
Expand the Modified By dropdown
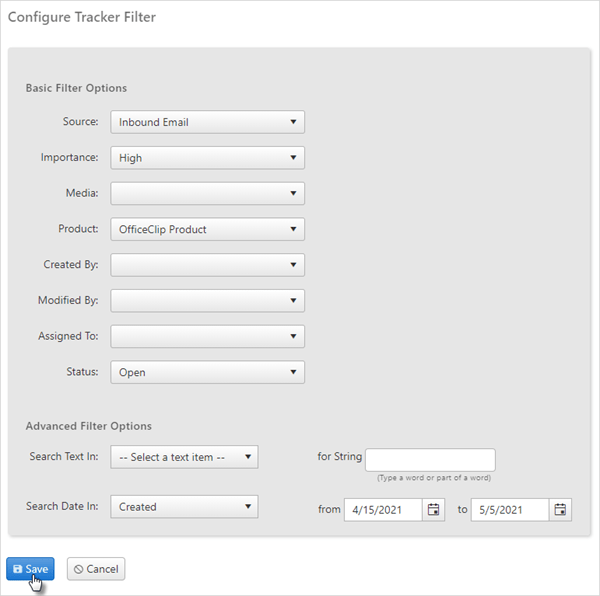click(x=207, y=301)
